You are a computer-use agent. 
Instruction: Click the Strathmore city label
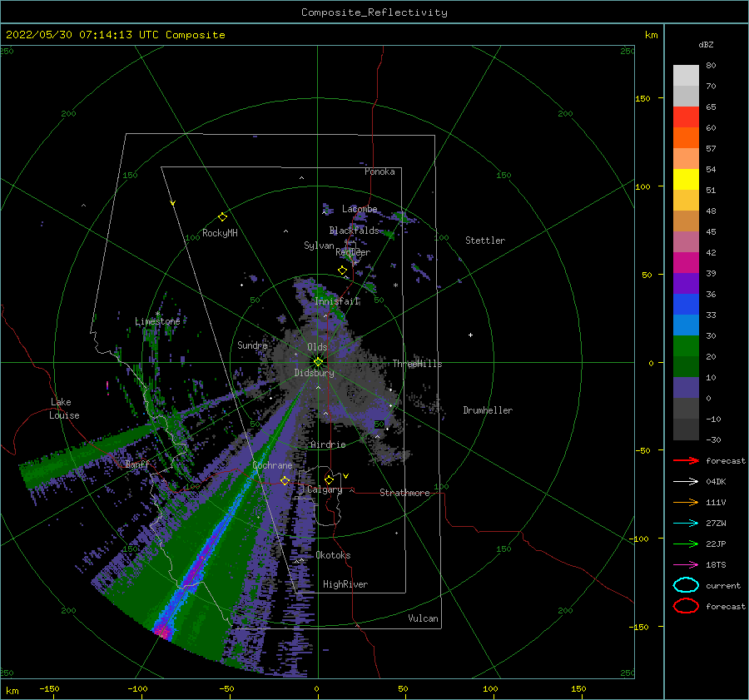click(404, 493)
